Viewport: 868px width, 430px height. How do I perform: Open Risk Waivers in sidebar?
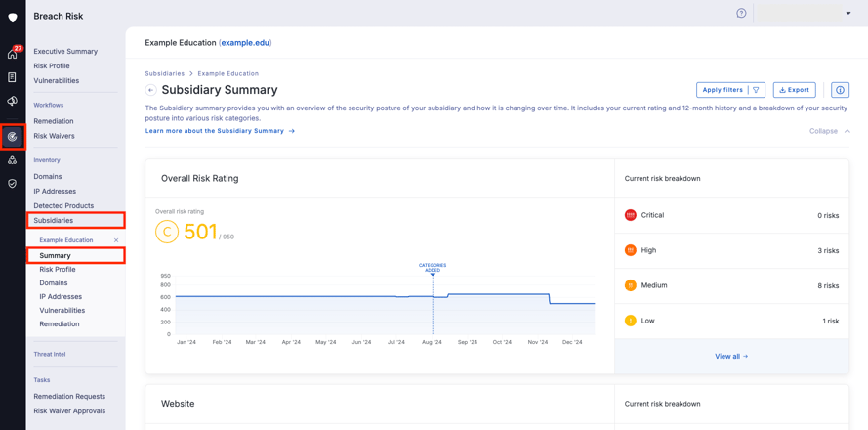54,136
